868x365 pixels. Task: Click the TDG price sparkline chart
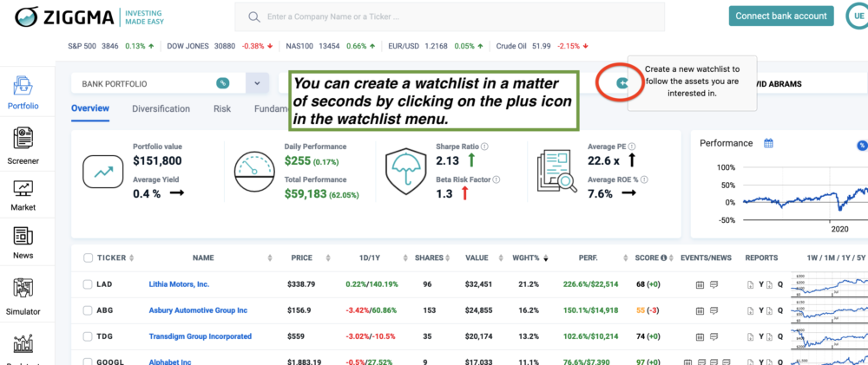click(x=831, y=336)
